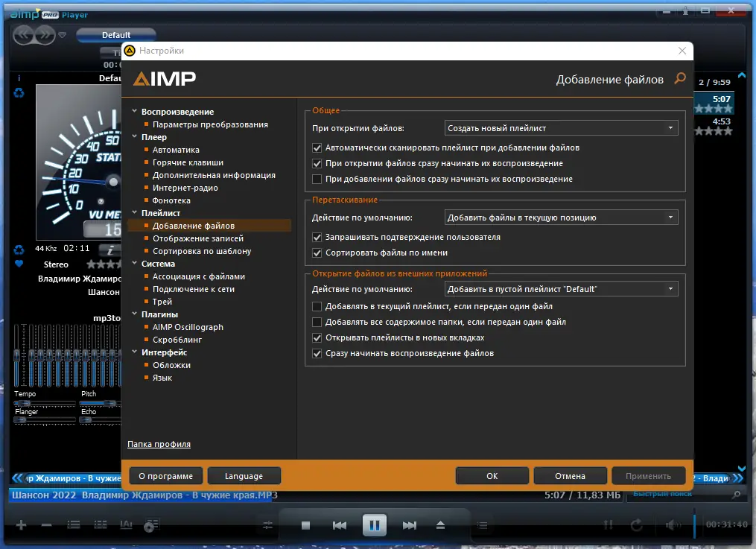
Task: Skip to the previous track
Action: (340, 525)
